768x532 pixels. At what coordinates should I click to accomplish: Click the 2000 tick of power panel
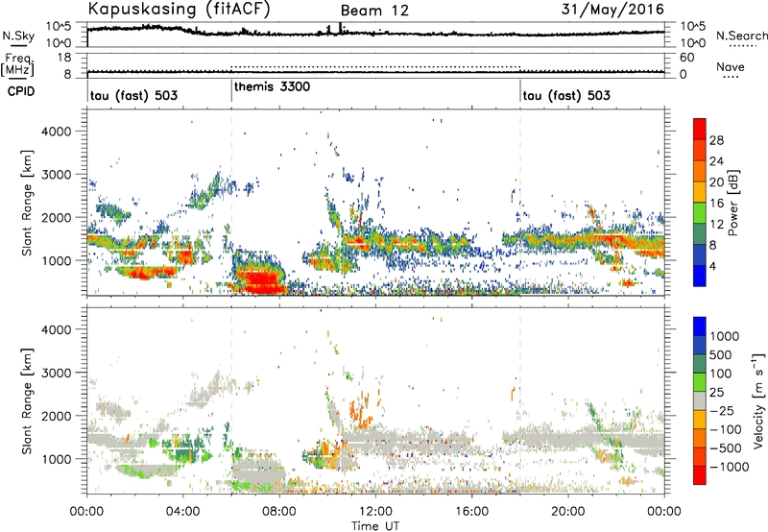[x=57, y=217]
